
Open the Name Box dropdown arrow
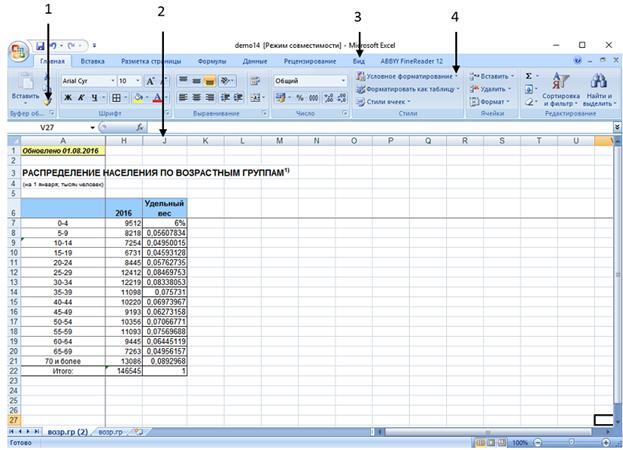coord(93,127)
